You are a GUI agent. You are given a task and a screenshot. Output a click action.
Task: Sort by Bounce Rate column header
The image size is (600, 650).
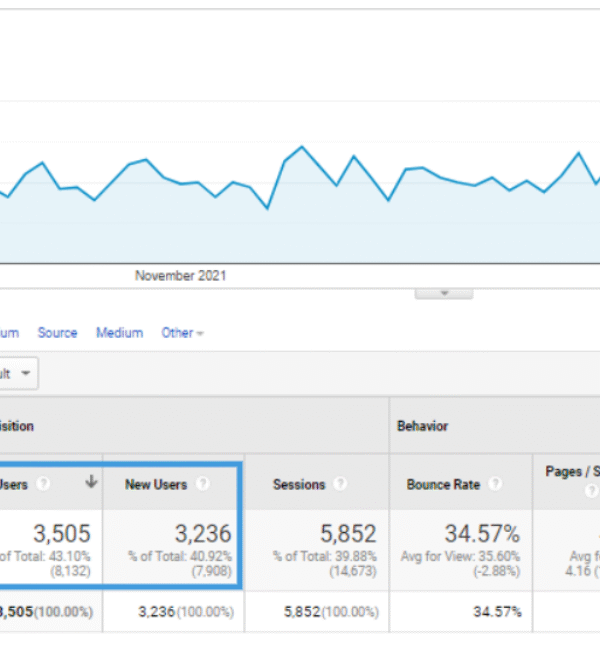point(443,484)
